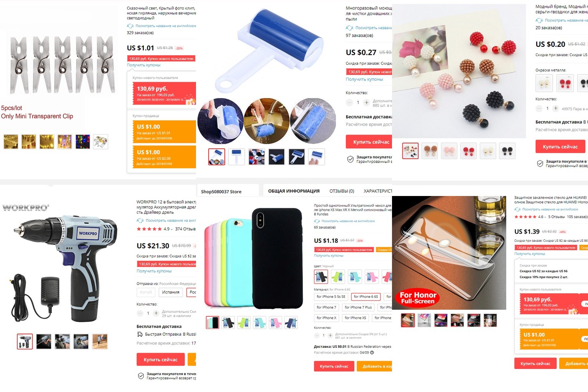Image resolution: width=588 pixels, height=392 pixels.
Task: Click buyer protection shield on lint roller page
Action: click(x=350, y=159)
